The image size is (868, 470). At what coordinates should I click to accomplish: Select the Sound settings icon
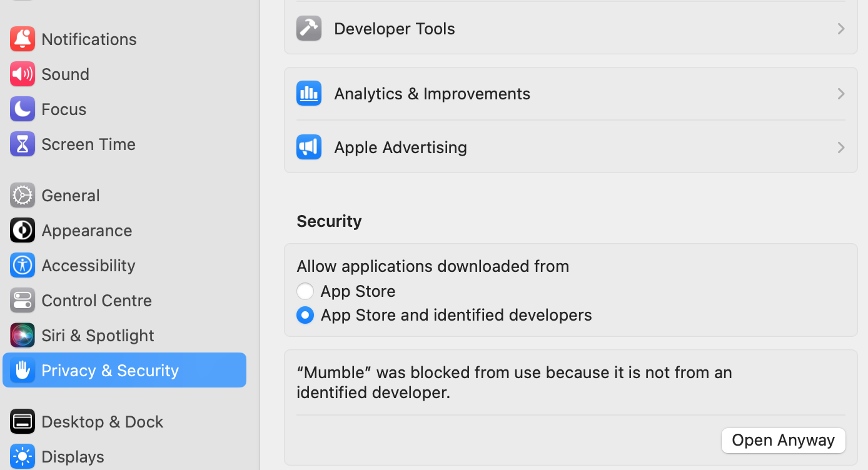23,74
